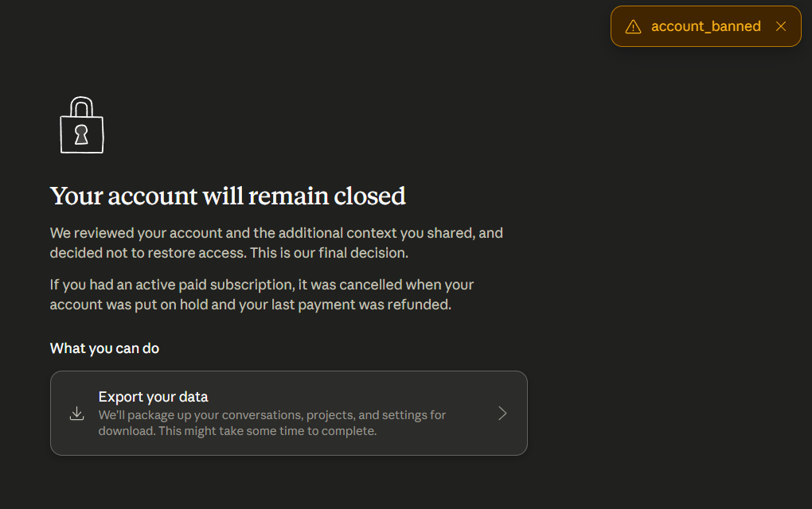Click the padlock illustration icon
Image resolution: width=812 pixels, height=509 pixels.
pos(82,125)
